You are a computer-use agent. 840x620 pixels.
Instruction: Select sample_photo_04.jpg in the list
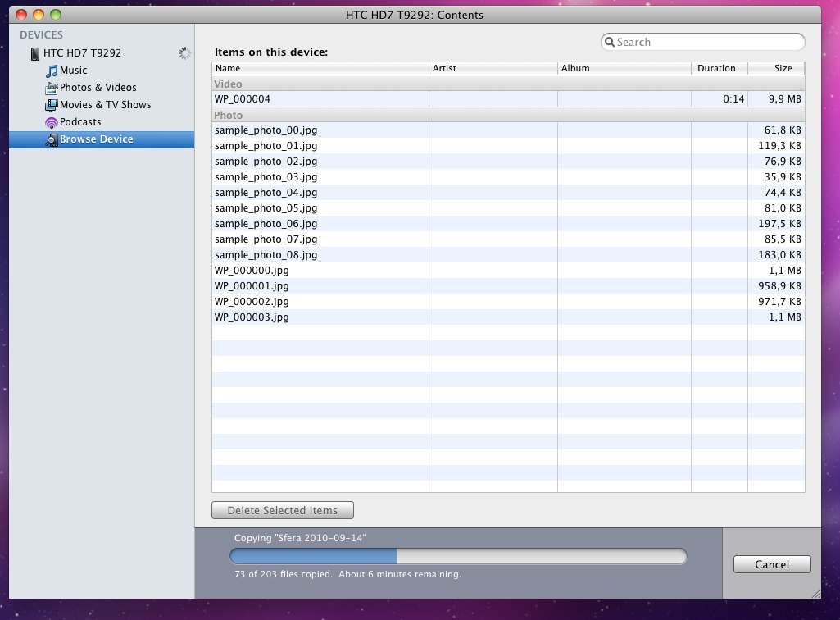(x=508, y=192)
